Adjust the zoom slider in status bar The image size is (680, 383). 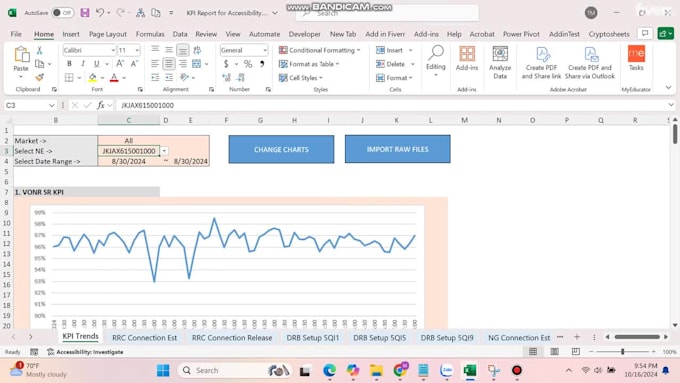tap(622, 352)
